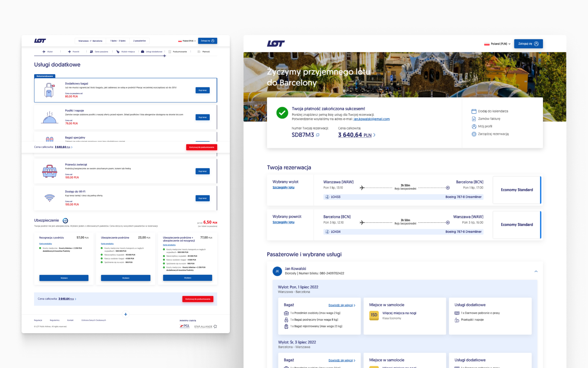Go to the Wylot step in the progress bar
The image size is (588, 368).
tap(48, 52)
